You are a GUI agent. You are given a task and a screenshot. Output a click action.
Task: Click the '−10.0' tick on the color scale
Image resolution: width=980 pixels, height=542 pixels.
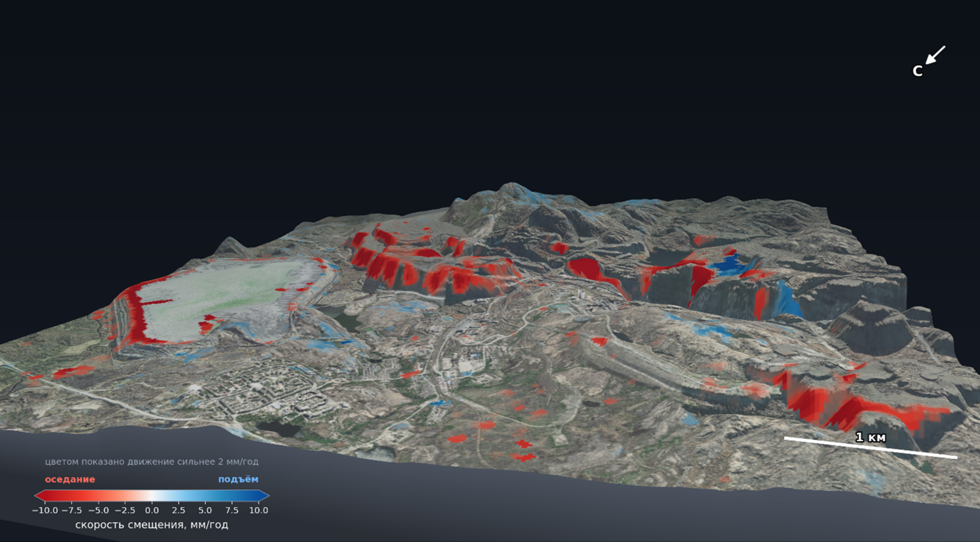pyautogui.click(x=45, y=510)
